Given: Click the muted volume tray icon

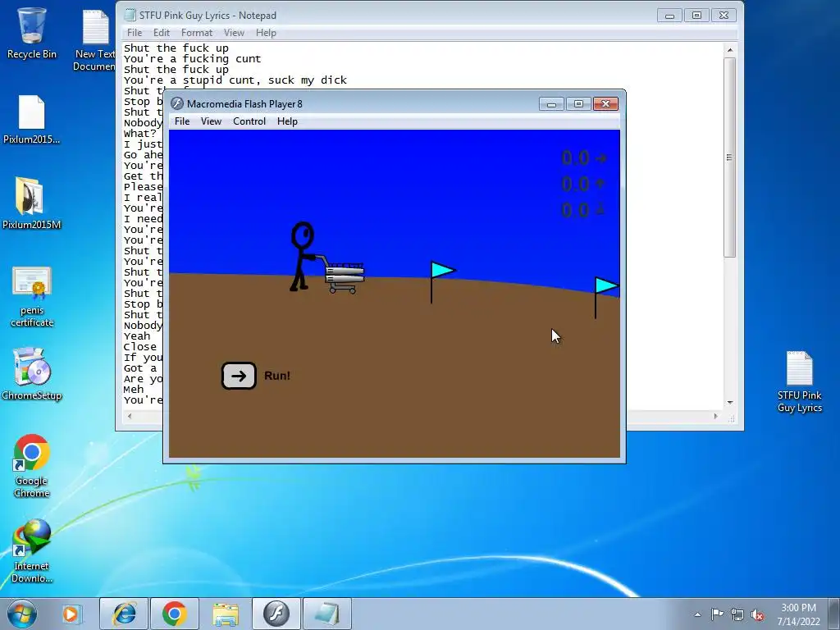Looking at the screenshot, I should point(757,614).
